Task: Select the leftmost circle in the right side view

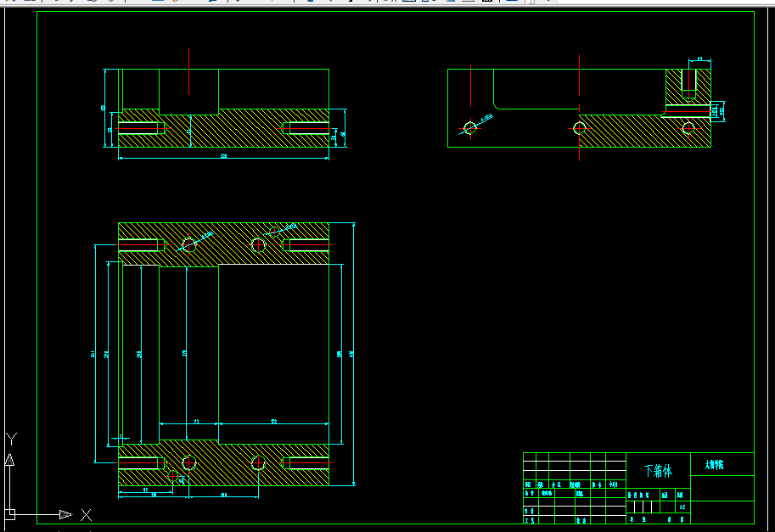Action: point(470,128)
